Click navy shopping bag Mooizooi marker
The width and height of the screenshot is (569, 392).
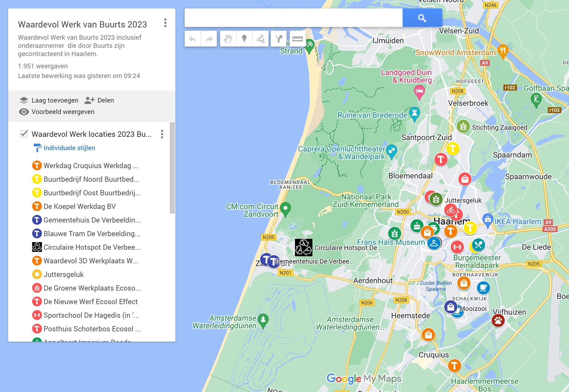click(x=451, y=307)
